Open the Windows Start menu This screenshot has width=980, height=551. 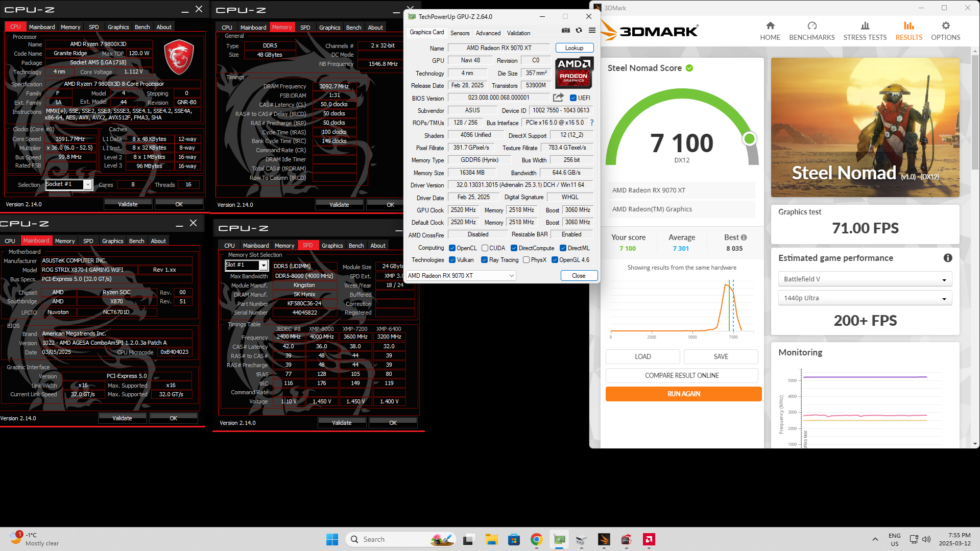tap(332, 539)
